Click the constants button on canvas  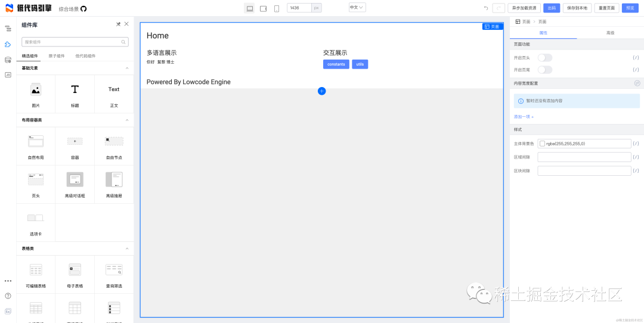pyautogui.click(x=336, y=64)
